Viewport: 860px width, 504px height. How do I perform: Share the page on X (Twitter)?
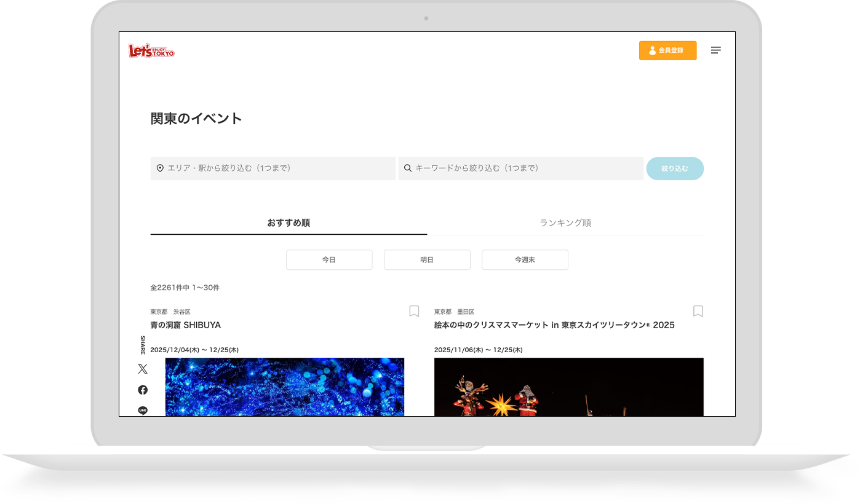(x=142, y=368)
